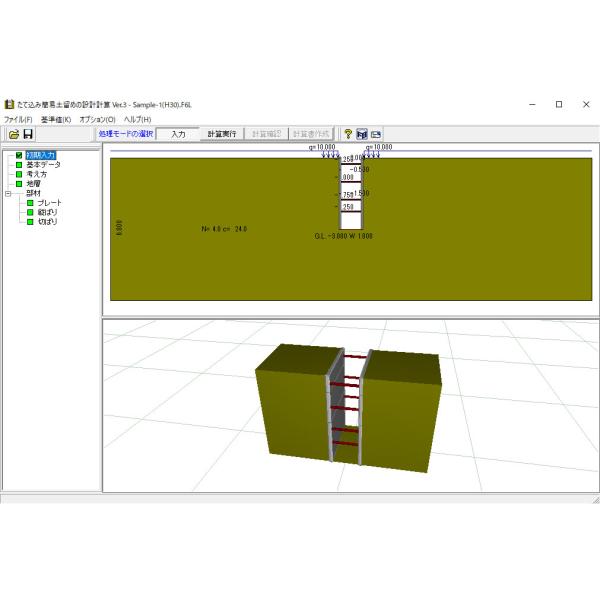Minimize the application window
Screen dimensions: 600x600
[x=532, y=104]
